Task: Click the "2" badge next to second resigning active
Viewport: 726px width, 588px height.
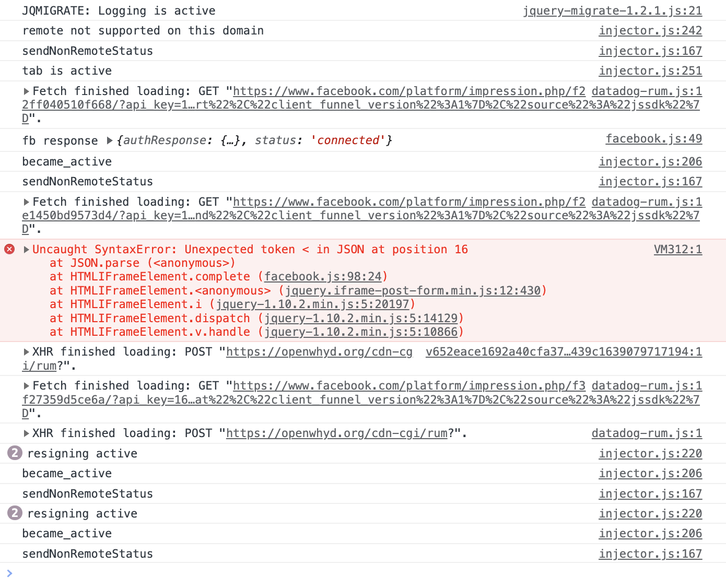Action: click(x=14, y=513)
